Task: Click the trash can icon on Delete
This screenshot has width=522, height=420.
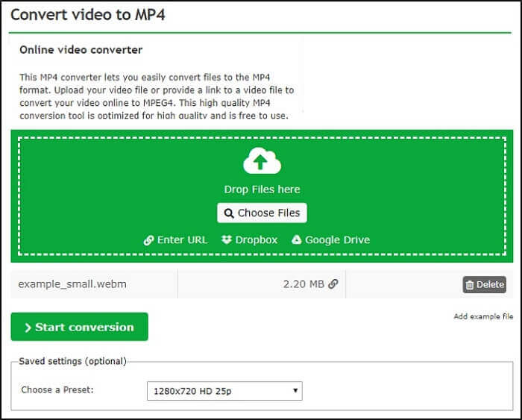Action: (x=470, y=284)
